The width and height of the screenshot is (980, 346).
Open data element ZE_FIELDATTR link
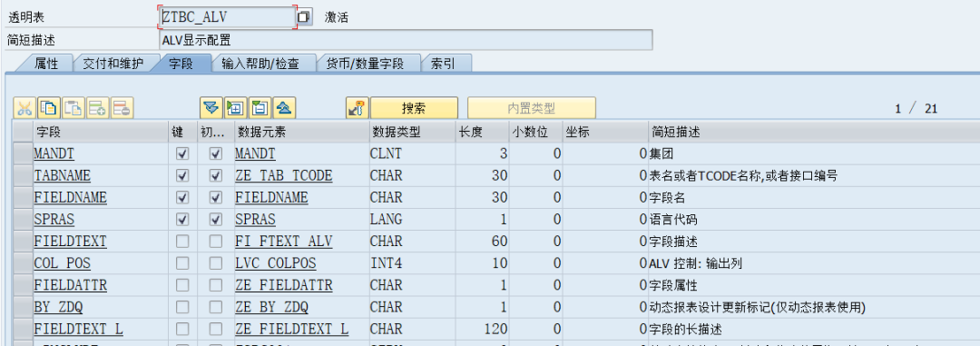284,285
